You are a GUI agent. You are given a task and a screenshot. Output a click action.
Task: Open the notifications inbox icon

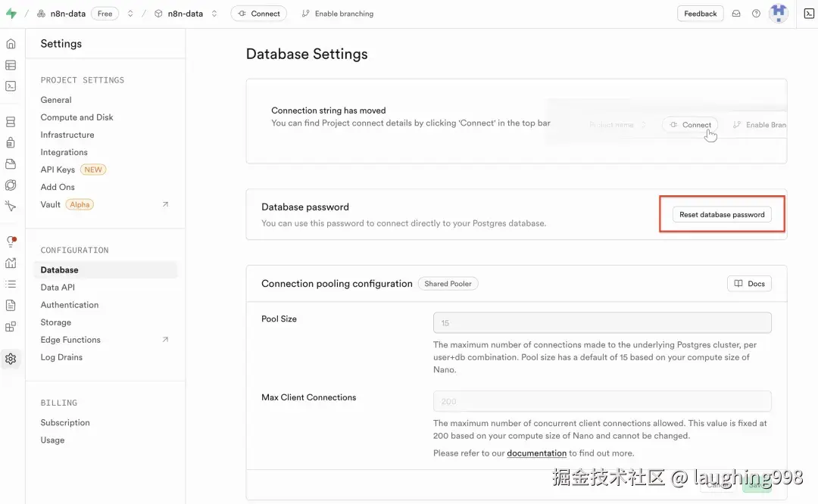[735, 14]
